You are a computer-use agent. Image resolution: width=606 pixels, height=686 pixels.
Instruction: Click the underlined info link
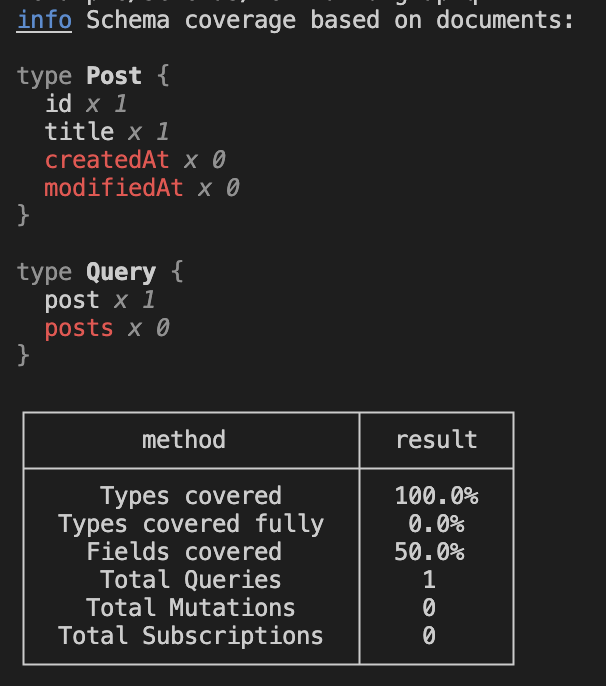(x=44, y=20)
